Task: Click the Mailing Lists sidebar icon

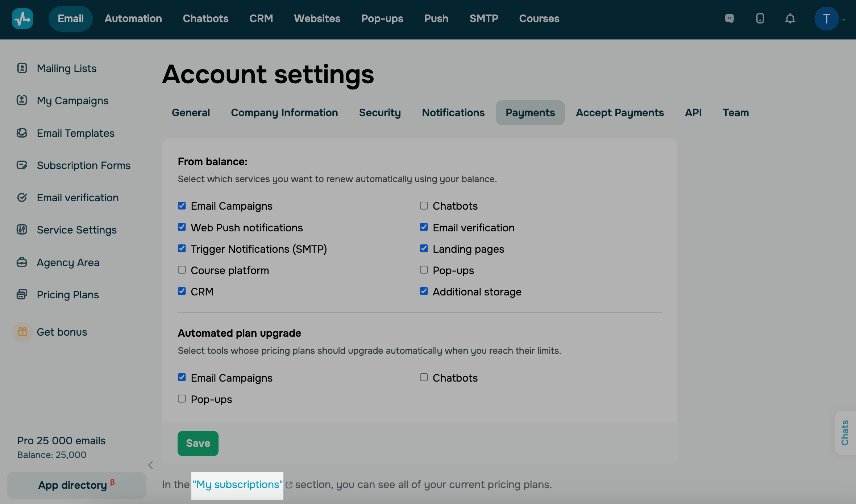Action: pyautogui.click(x=22, y=68)
